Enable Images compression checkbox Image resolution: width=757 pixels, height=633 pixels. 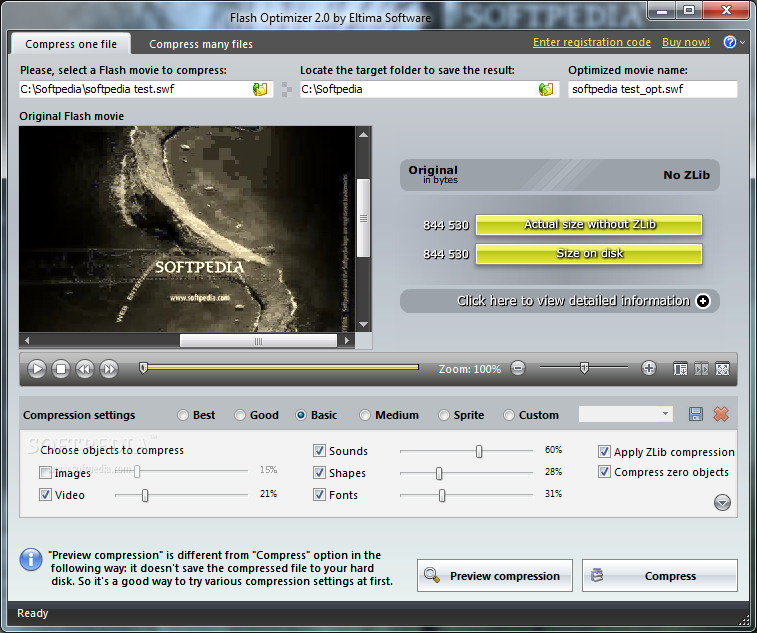45,472
